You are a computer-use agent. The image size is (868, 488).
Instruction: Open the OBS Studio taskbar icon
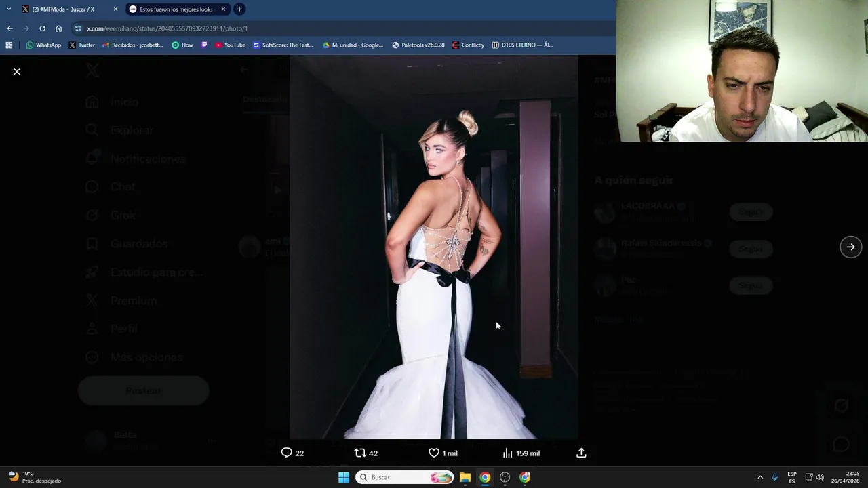[505, 477]
